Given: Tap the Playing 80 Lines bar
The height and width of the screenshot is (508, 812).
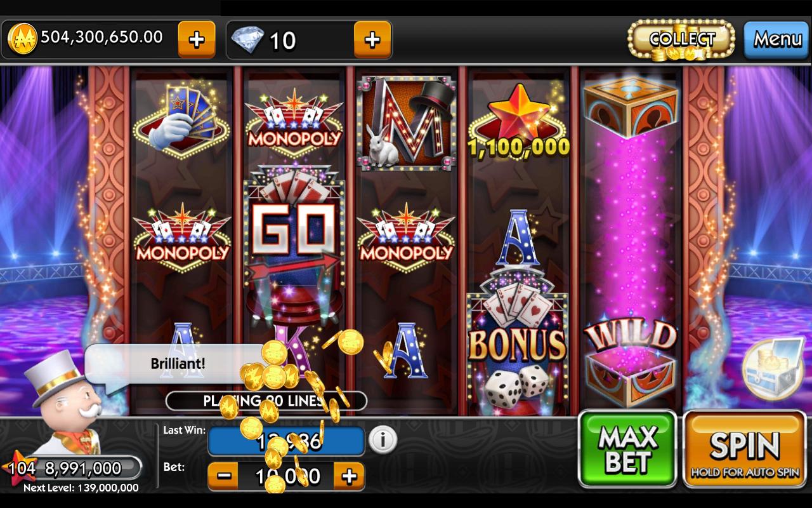Looking at the screenshot, I should 266,401.
